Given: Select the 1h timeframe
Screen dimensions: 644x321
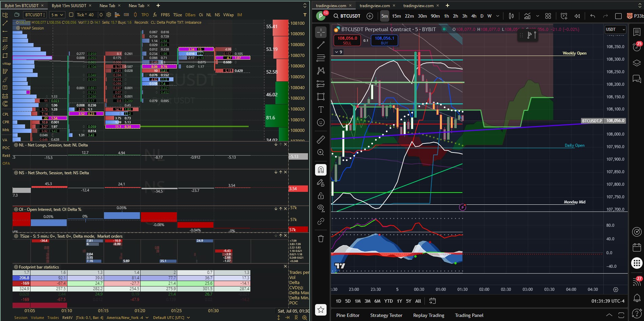Looking at the screenshot, I should pyautogui.click(x=446, y=16).
